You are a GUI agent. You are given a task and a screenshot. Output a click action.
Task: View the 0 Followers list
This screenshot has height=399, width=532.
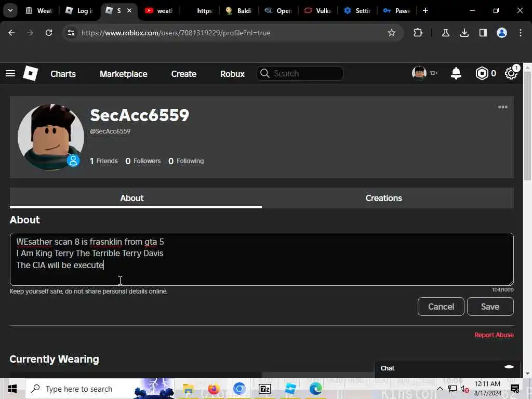(143, 161)
